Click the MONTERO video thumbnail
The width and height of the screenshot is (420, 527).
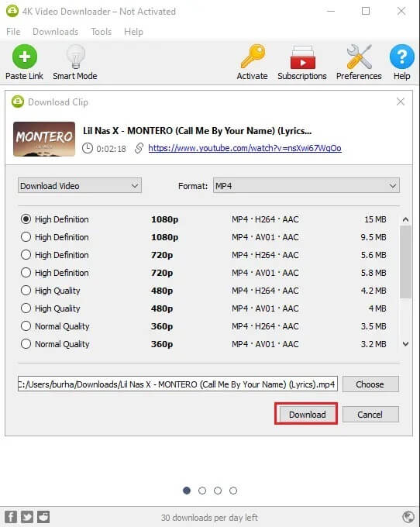(x=44, y=139)
